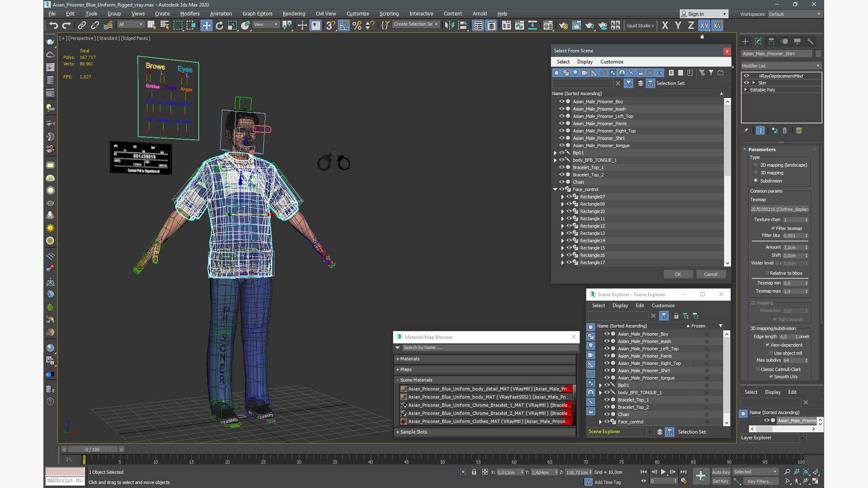This screenshot has width=868, height=488.
Task: Click Pin Stack icon under modifier stack
Action: click(x=746, y=131)
